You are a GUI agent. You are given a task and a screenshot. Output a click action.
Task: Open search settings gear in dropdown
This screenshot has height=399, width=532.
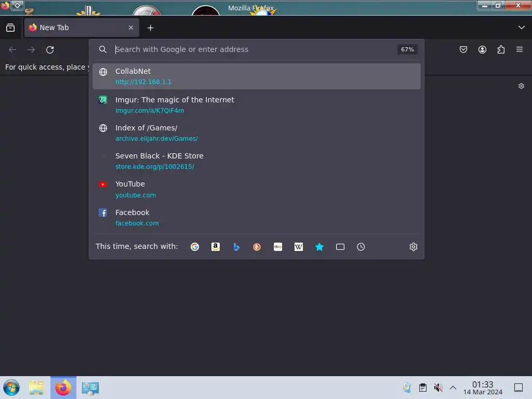[x=413, y=247]
